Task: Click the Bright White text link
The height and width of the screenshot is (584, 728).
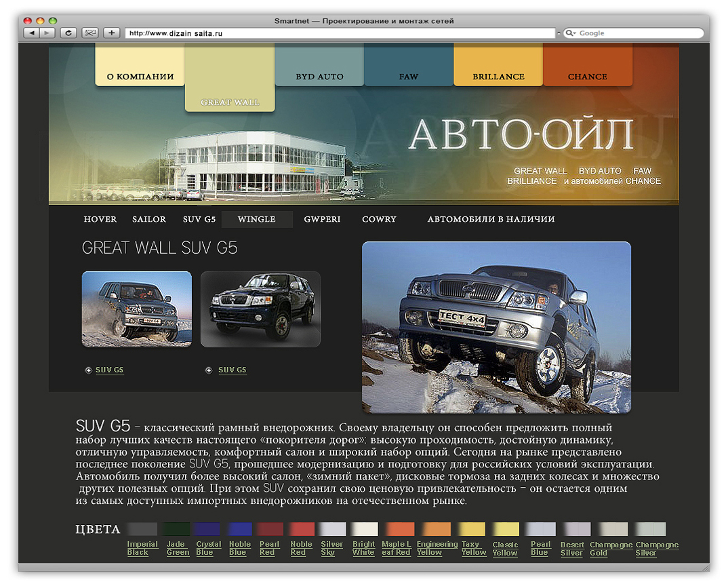Action: 363,548
